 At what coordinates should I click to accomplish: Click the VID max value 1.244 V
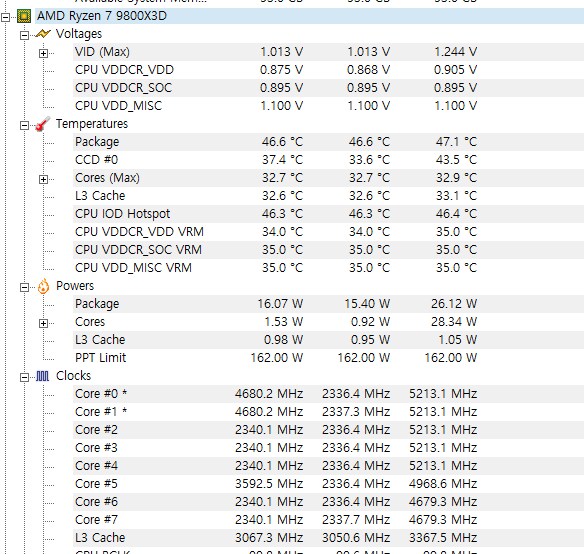pyautogui.click(x=456, y=52)
